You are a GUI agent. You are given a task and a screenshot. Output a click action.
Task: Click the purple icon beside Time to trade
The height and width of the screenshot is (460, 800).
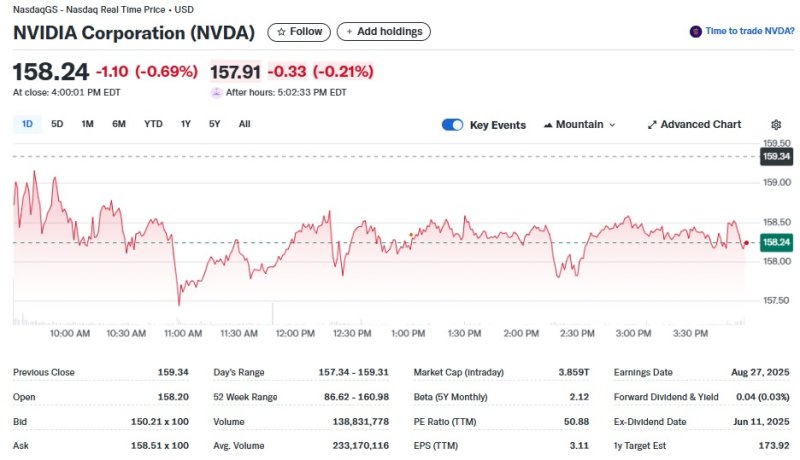pyautogui.click(x=695, y=32)
